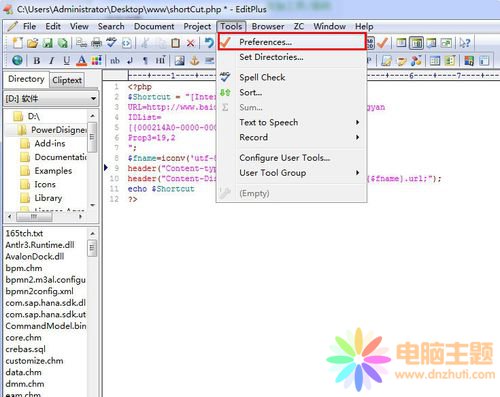Expand the User Tool Group submenu
The image size is (500, 397).
click(292, 173)
